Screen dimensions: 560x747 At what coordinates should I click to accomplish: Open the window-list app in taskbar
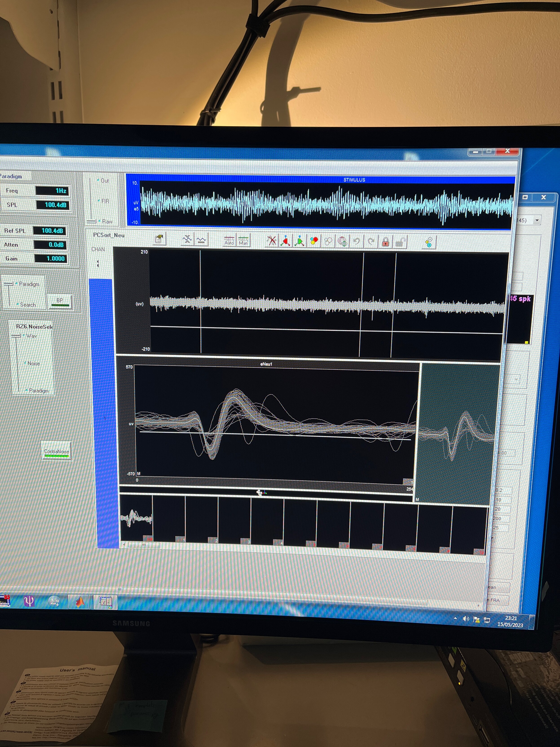105,602
